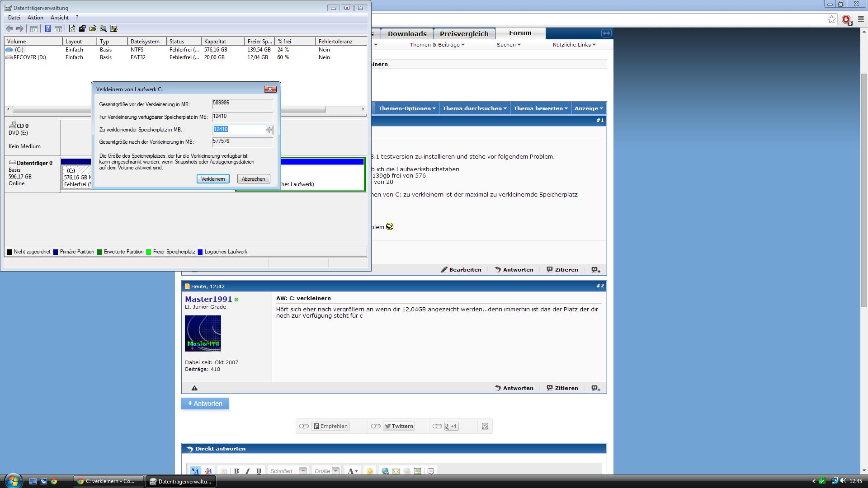Click the magnifier search toolbar icon

pos(103,29)
